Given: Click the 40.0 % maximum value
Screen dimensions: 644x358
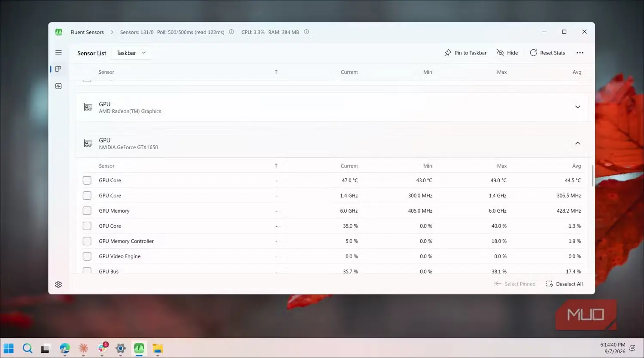Looking at the screenshot, I should 499,226.
